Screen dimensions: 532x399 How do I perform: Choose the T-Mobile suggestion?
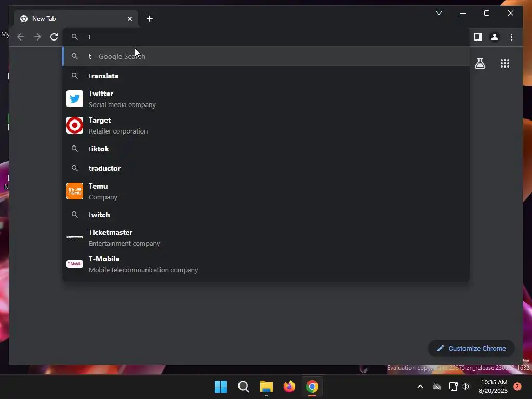coord(266,264)
